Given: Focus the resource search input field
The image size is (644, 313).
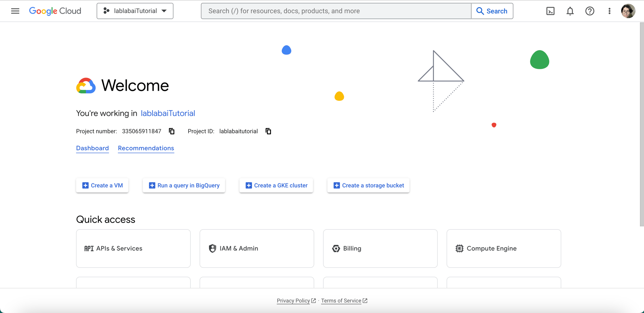Looking at the screenshot, I should coord(336,11).
